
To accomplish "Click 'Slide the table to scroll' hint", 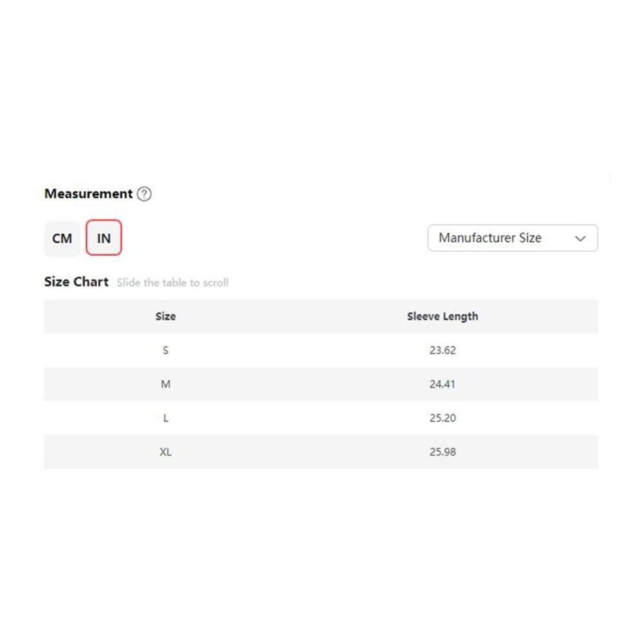I will [173, 283].
